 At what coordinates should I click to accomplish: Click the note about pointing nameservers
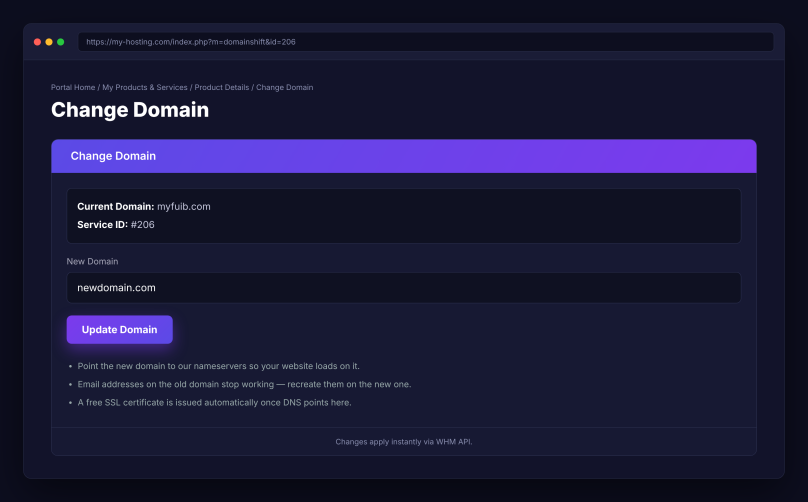click(x=218, y=366)
